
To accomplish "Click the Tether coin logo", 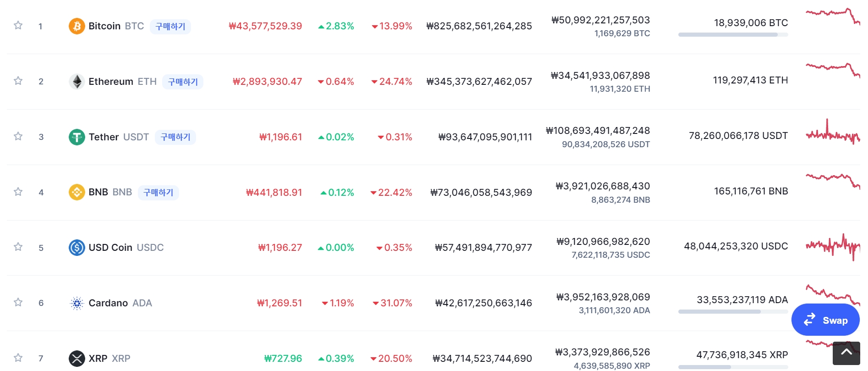I will coord(76,137).
